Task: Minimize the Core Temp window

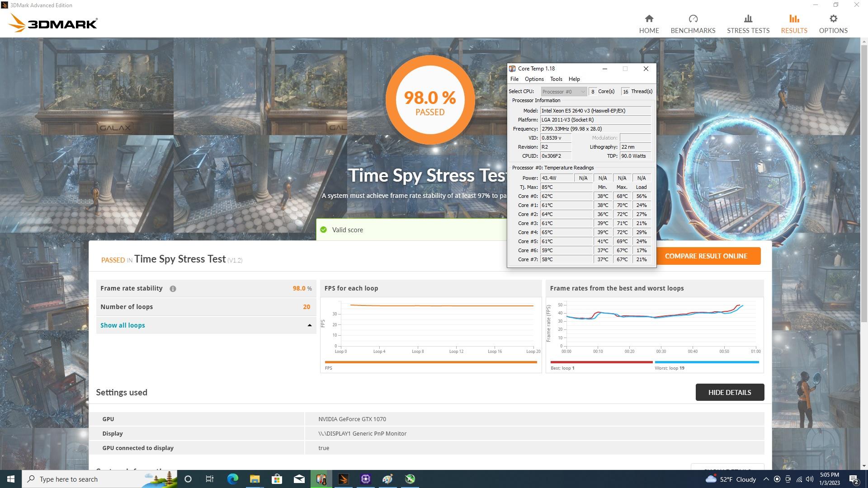Action: click(605, 69)
